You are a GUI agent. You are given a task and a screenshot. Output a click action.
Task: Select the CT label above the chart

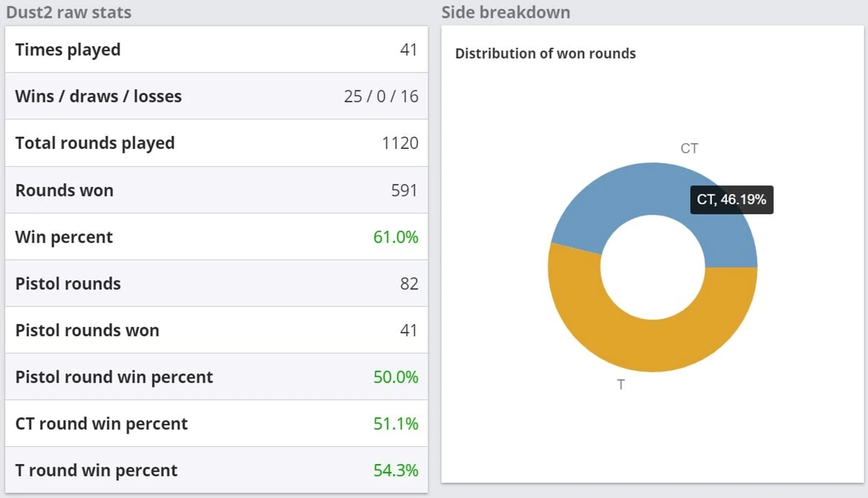tap(689, 148)
